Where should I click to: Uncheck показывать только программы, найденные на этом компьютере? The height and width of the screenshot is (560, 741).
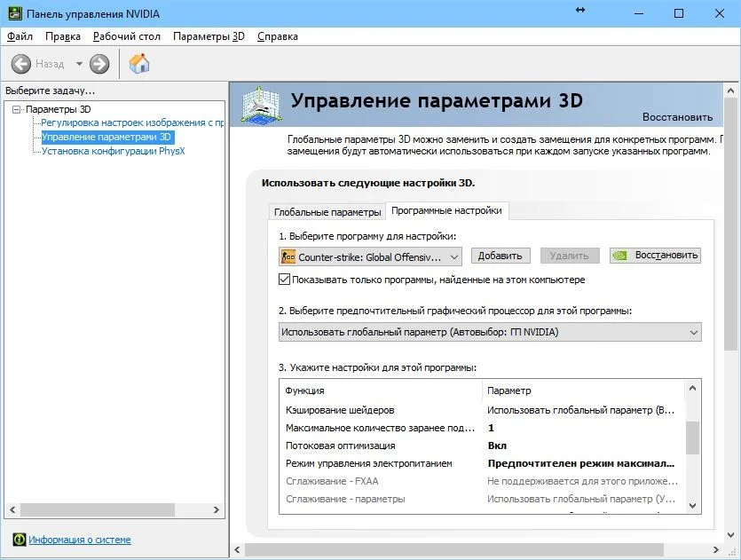pos(285,277)
